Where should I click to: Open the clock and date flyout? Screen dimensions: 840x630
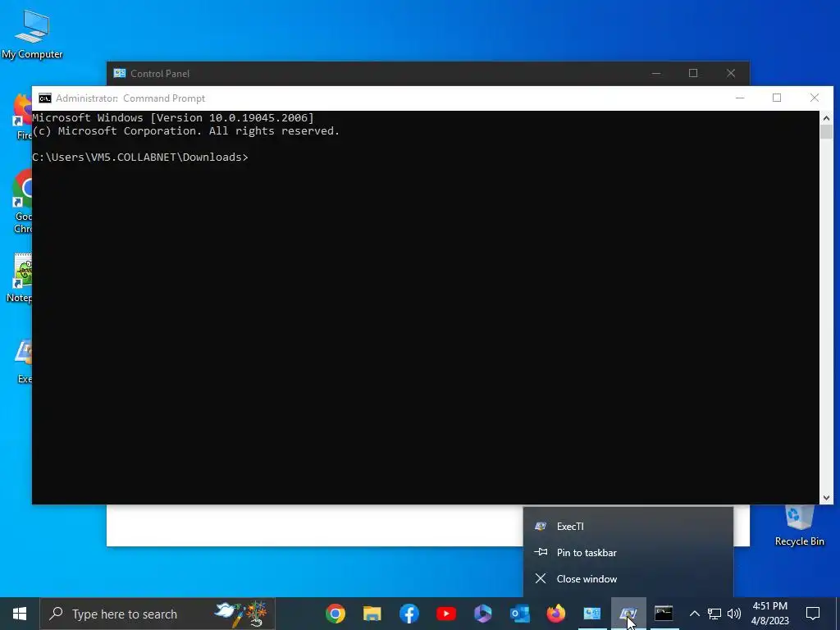point(769,614)
